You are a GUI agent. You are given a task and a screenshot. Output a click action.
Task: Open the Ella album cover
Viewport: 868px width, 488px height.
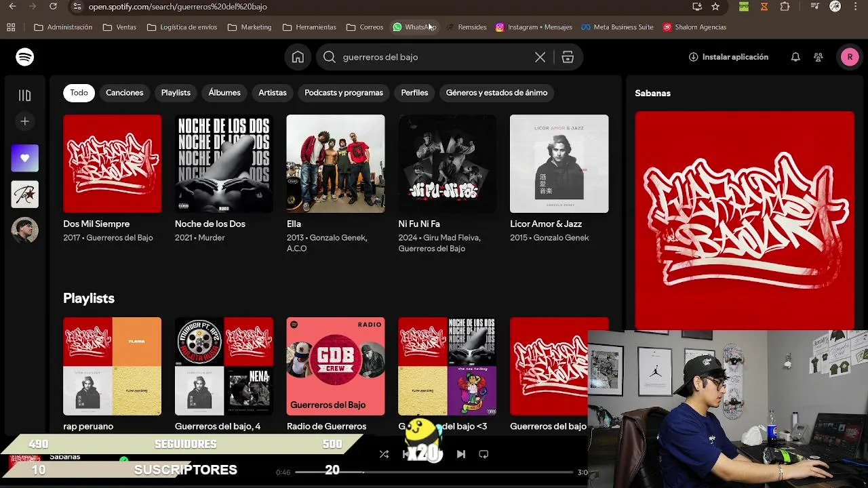point(336,163)
